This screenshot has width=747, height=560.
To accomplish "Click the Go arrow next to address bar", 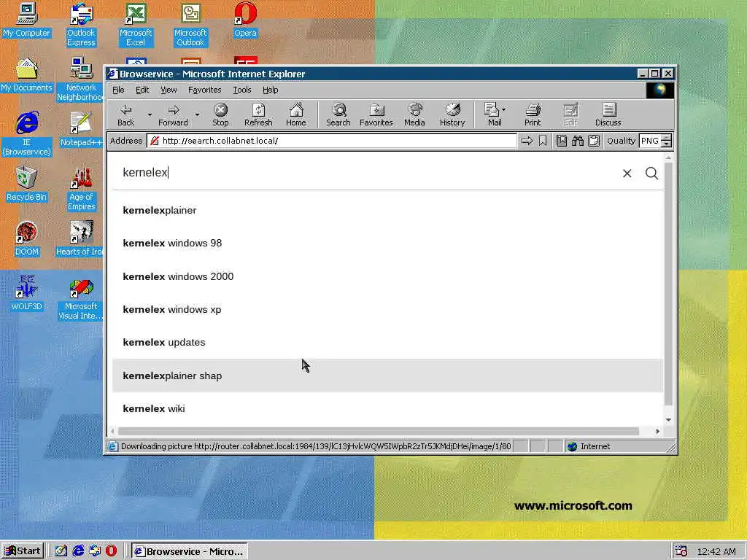I will [527, 141].
